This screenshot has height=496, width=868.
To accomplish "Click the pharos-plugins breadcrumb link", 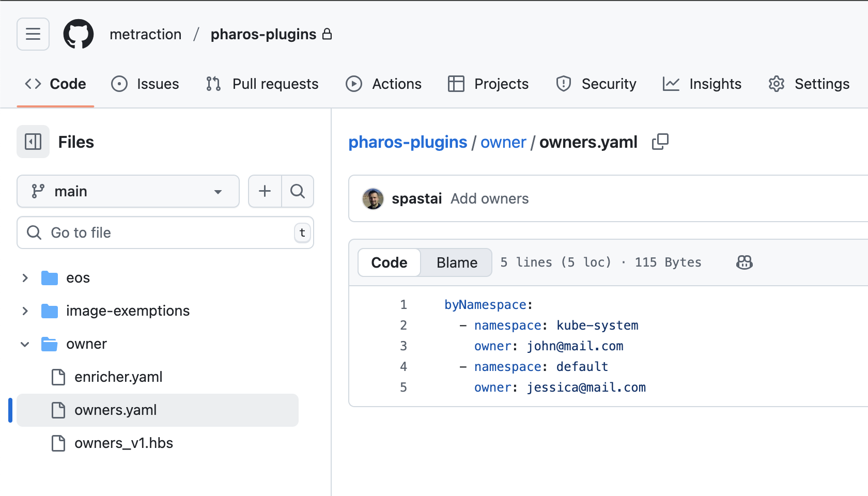I will click(x=407, y=142).
